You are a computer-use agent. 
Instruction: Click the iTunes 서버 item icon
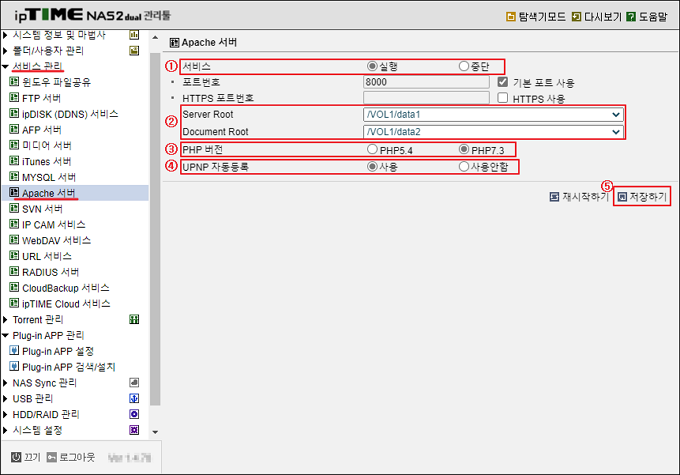click(14, 161)
